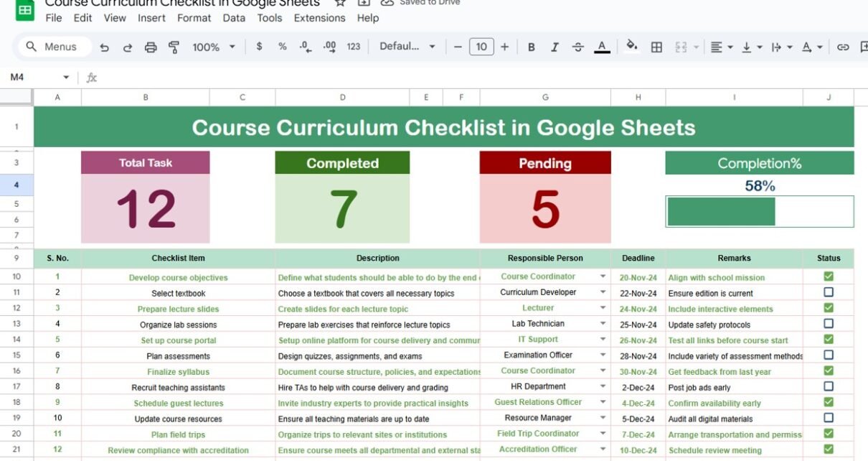This screenshot has width=868, height=461.
Task: Click the Insert link icon
Action: pos(843,47)
